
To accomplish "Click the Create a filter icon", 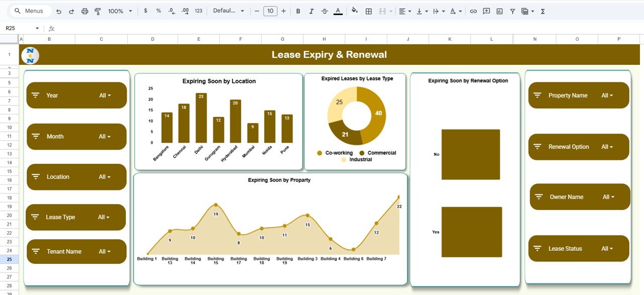I will click(513, 11).
